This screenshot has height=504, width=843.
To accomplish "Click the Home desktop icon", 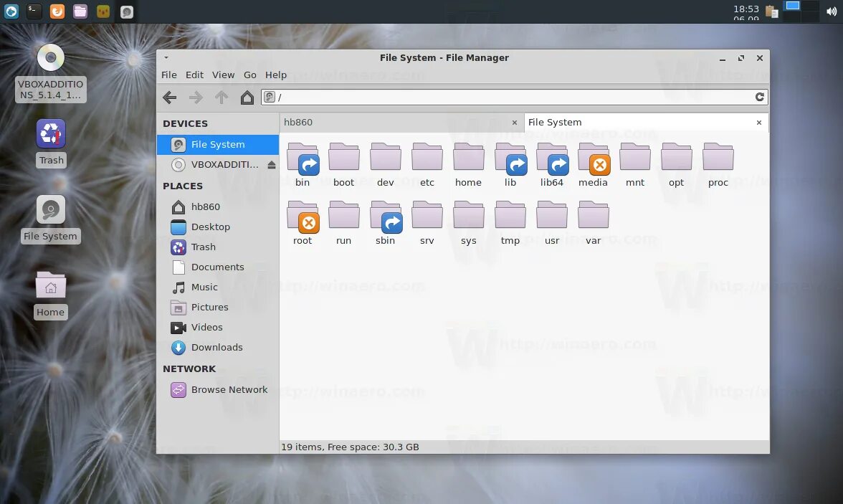I will (x=50, y=285).
